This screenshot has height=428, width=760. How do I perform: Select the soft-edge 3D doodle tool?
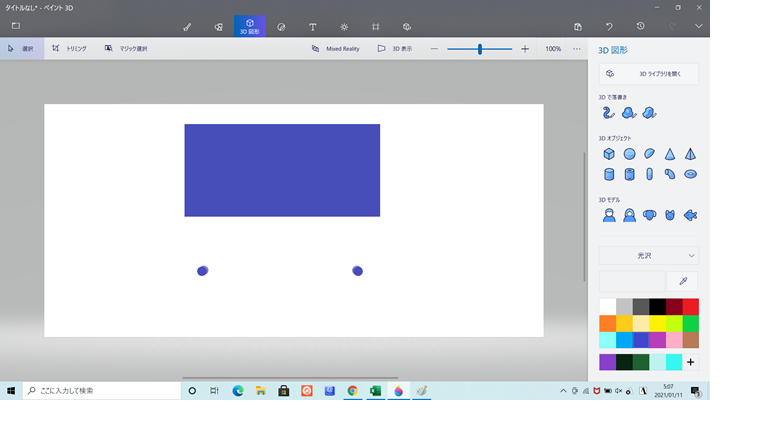629,113
